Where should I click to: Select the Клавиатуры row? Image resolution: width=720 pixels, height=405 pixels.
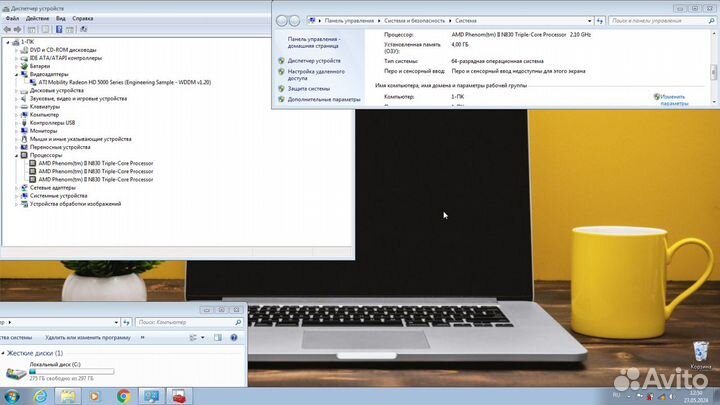click(x=45, y=107)
